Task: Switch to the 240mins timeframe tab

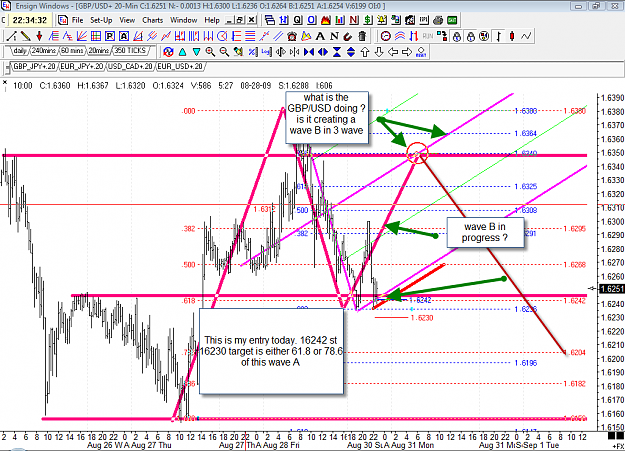Action: point(43,51)
